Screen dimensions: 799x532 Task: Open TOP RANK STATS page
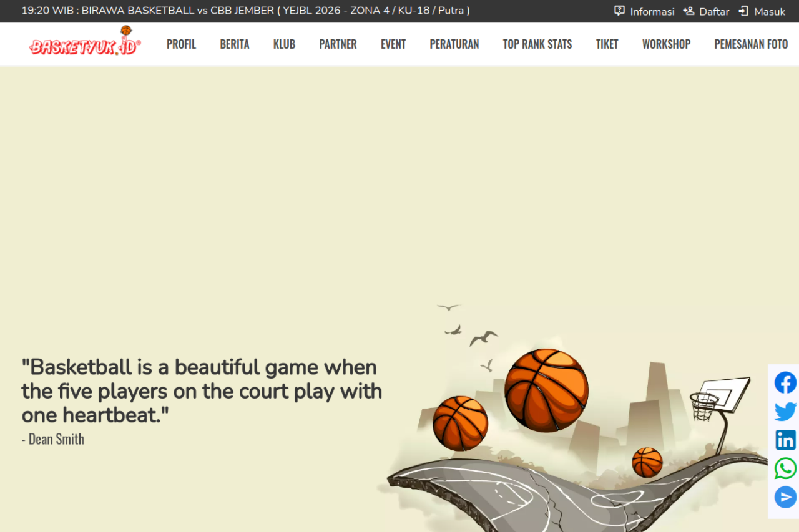(537, 44)
